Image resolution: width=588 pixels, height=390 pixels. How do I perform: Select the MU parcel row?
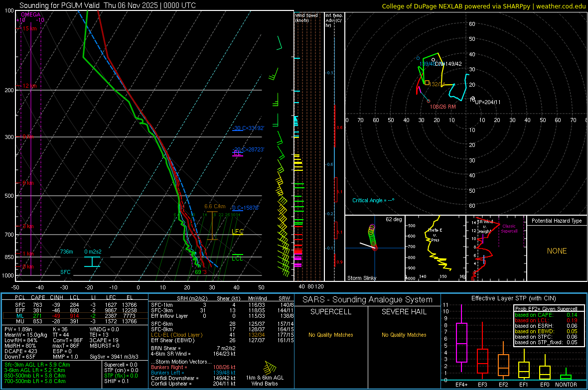point(75,321)
